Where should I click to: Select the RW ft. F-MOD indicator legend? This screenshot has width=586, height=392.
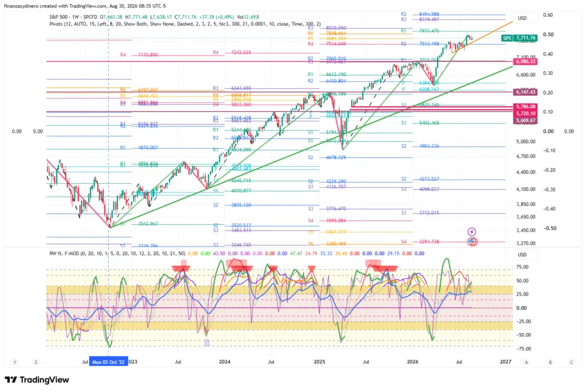pyautogui.click(x=117, y=254)
